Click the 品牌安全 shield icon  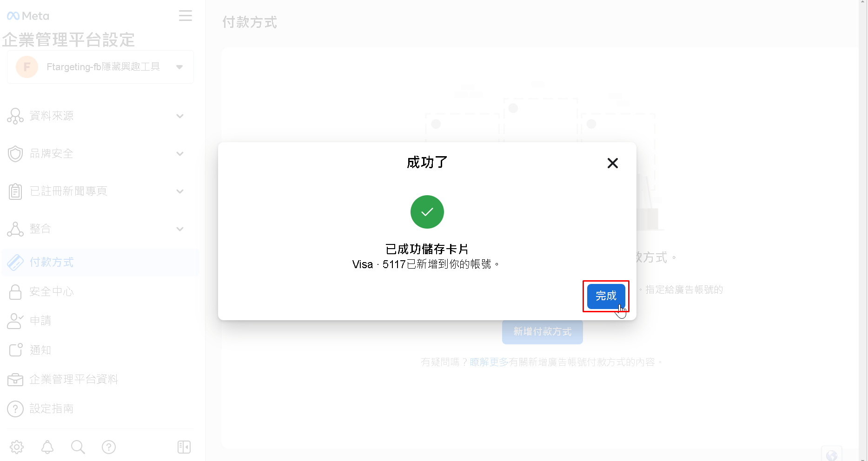click(x=15, y=153)
